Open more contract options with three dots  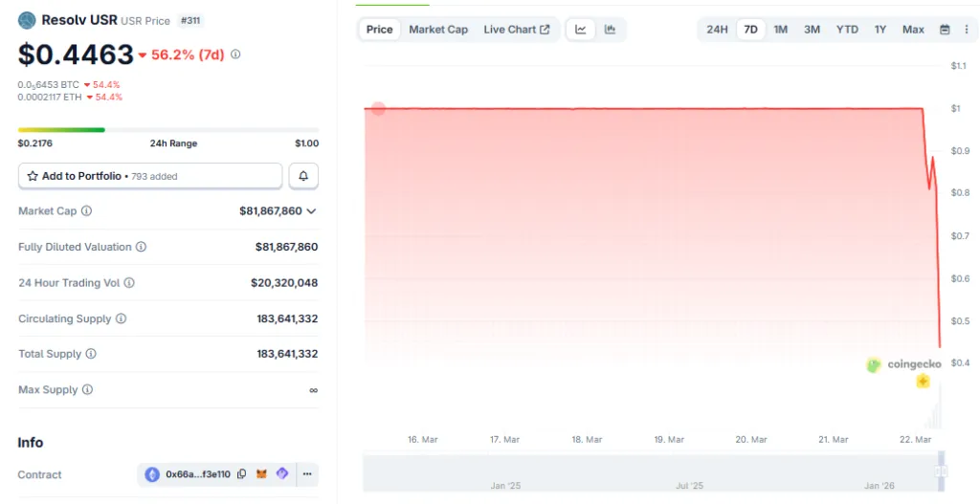pyautogui.click(x=307, y=474)
